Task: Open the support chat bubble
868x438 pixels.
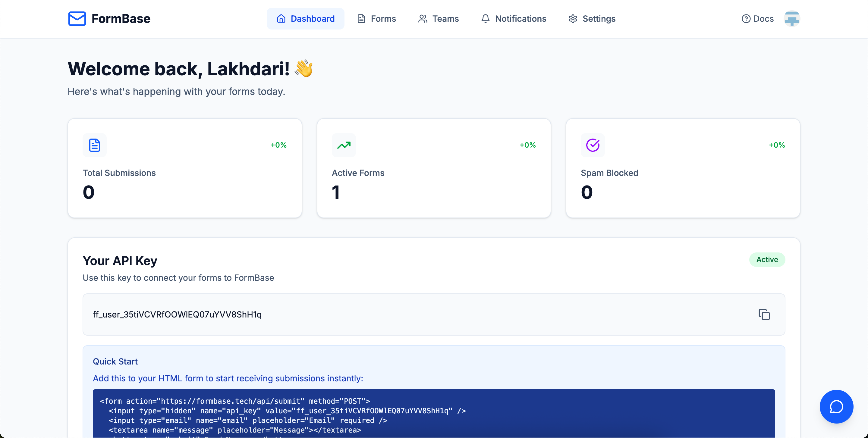Action: 836,406
